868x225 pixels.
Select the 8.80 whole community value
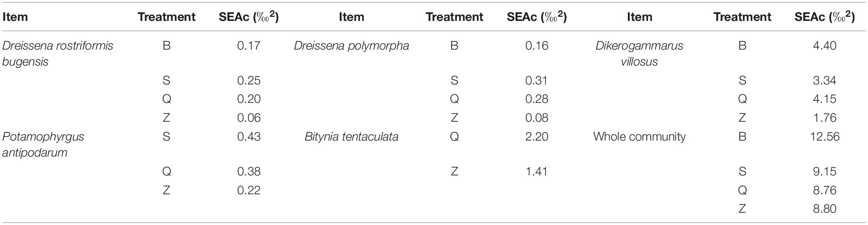(x=825, y=209)
